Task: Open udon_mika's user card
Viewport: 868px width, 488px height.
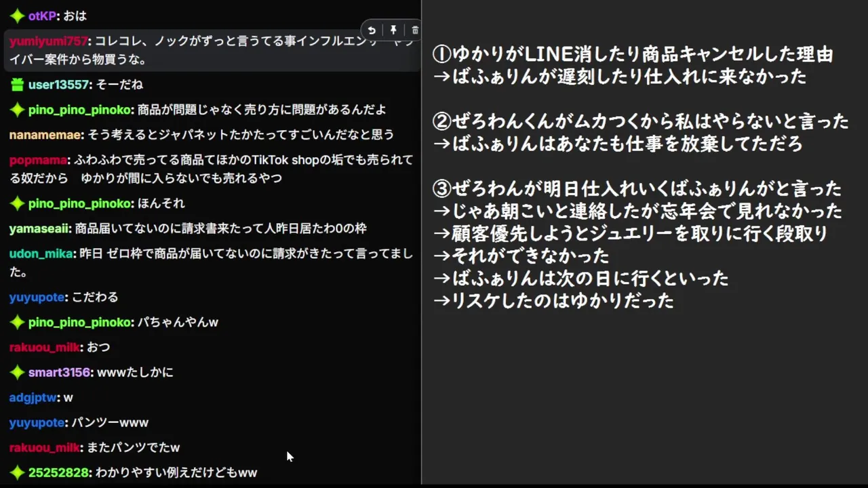Action: [41, 253]
